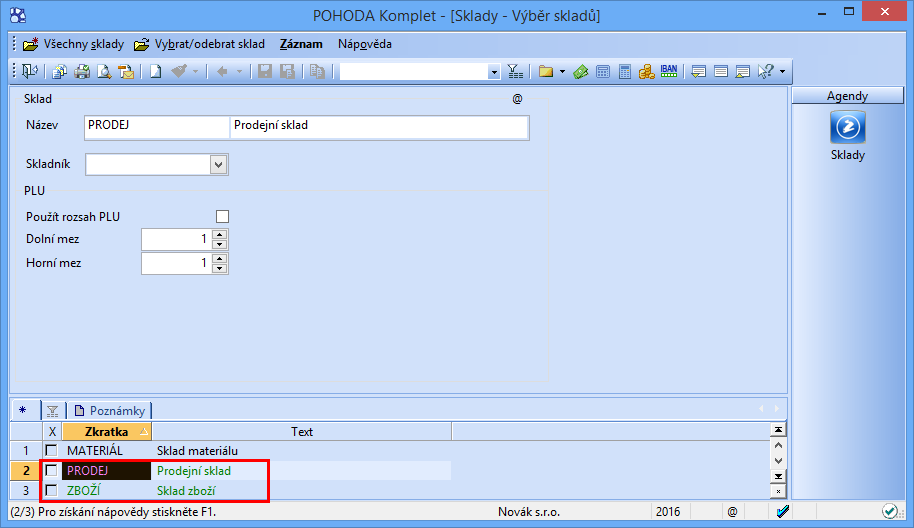This screenshot has height=528, width=914.
Task: Sort by the Zkratka column header
Action: point(107,432)
